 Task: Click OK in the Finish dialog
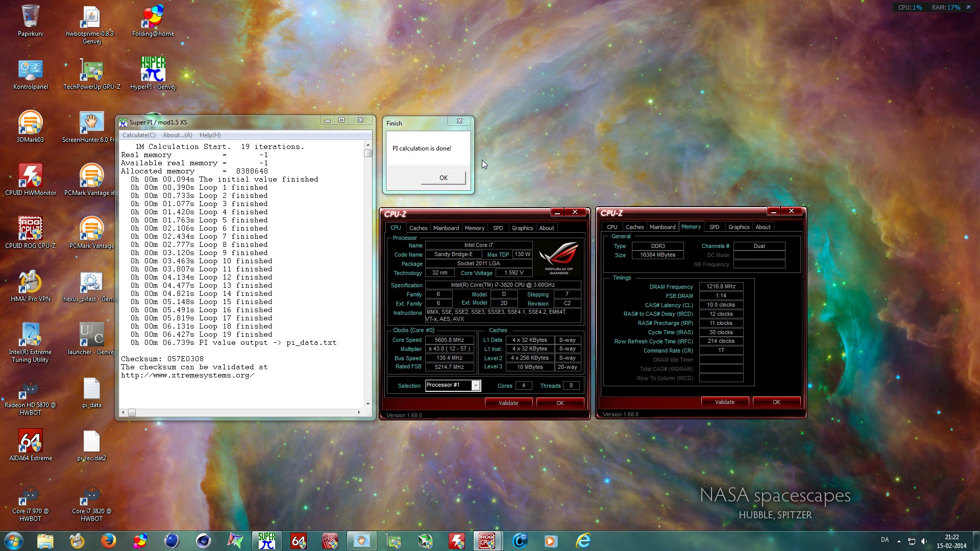[x=443, y=178]
